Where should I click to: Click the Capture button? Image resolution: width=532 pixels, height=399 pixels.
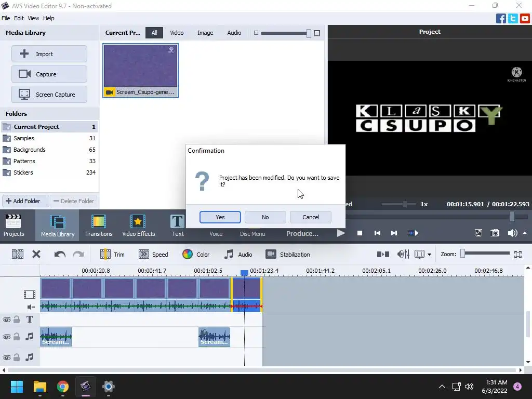tap(49, 74)
